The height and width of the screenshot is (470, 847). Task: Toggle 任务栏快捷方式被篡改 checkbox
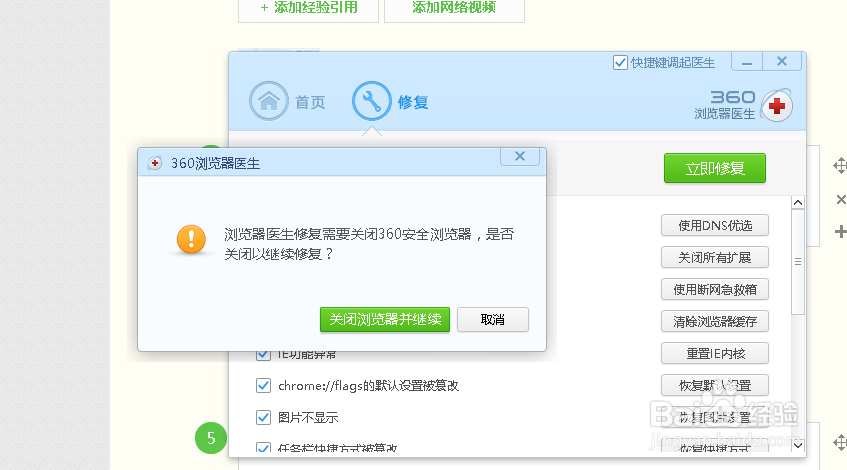point(263,447)
